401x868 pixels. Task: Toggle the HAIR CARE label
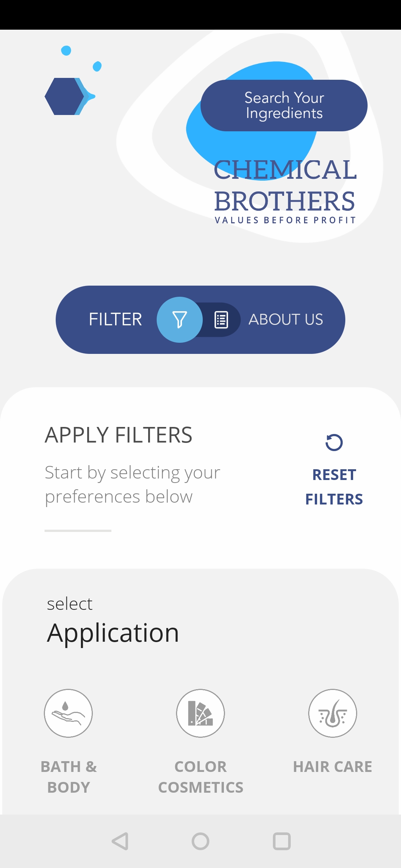point(333,767)
